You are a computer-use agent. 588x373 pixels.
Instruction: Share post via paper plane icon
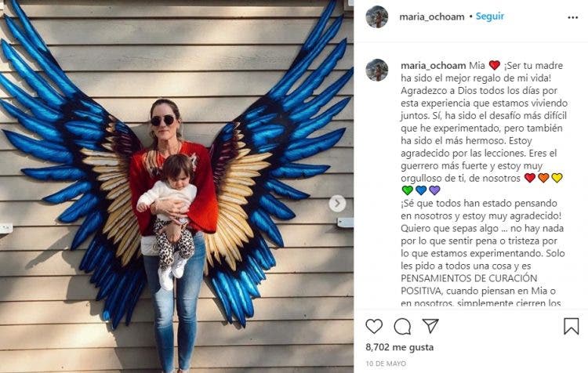[x=430, y=326]
